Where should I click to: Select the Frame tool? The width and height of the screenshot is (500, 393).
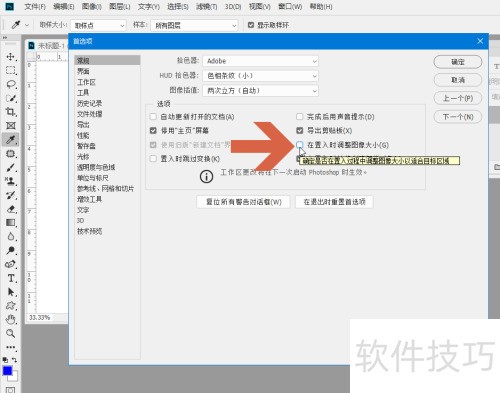pos(10,126)
